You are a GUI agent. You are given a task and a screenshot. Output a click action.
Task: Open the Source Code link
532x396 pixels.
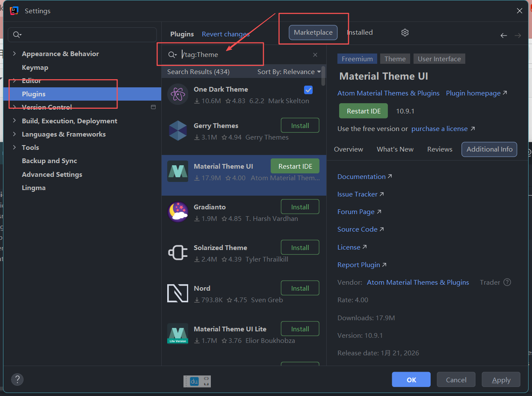coord(361,229)
